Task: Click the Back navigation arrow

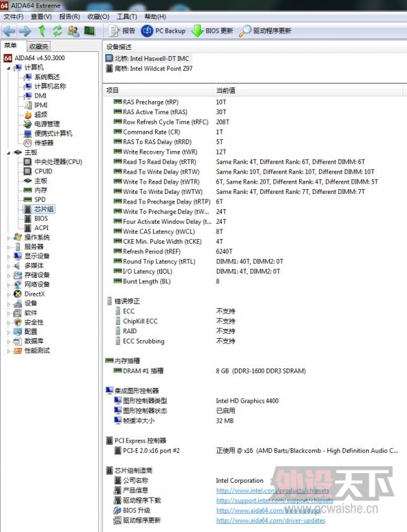Action: pyautogui.click(x=9, y=31)
